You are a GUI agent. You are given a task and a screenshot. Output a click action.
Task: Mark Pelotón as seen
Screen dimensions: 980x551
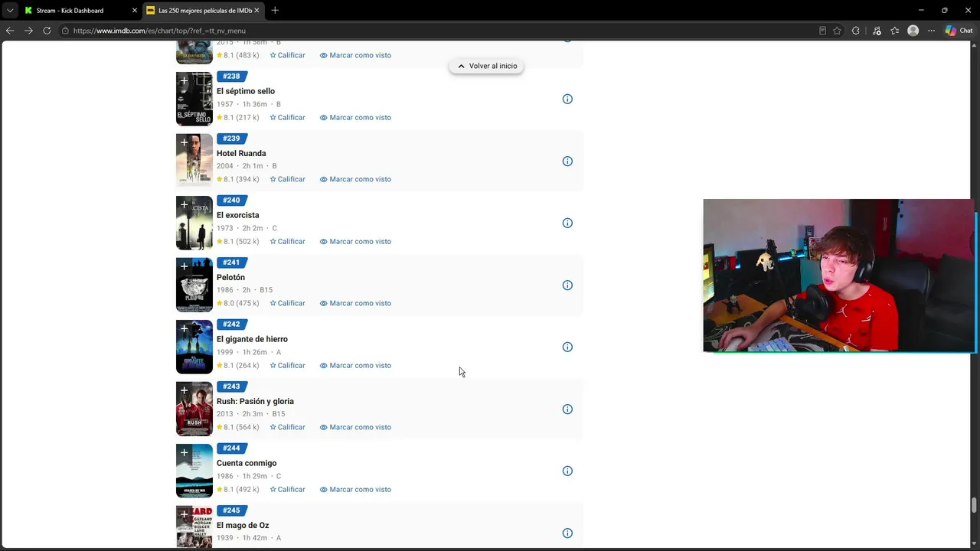coord(355,303)
